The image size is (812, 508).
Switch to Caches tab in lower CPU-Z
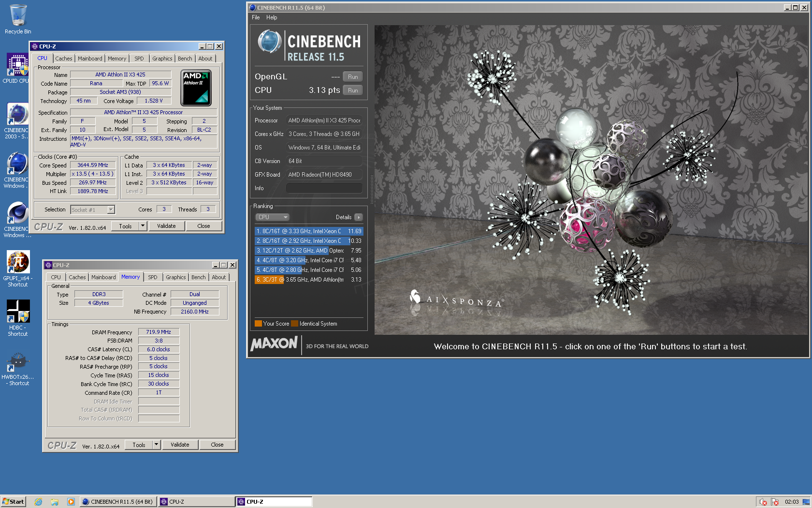point(77,277)
